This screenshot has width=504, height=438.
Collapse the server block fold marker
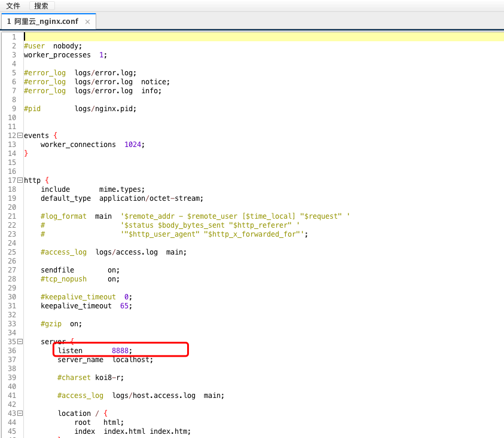[20, 342]
